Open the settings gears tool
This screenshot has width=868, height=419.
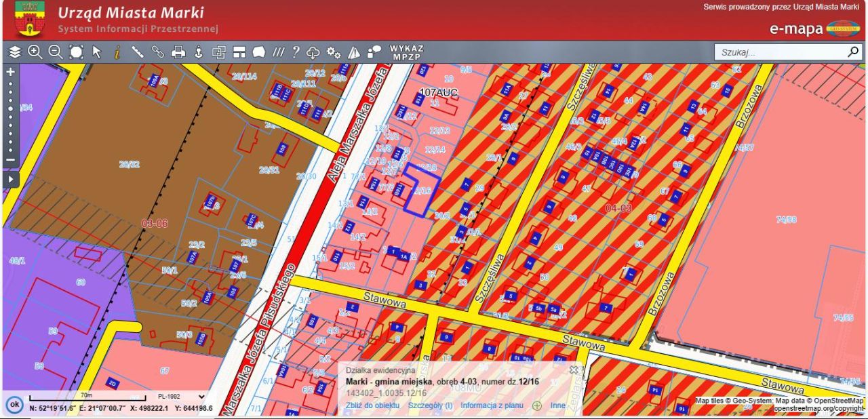click(333, 52)
